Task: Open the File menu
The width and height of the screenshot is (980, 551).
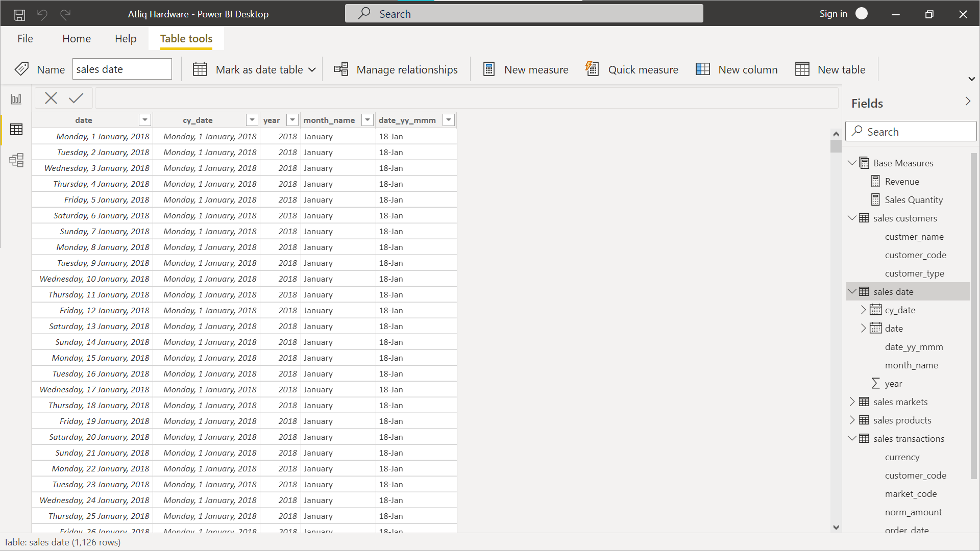Action: pyautogui.click(x=25, y=39)
